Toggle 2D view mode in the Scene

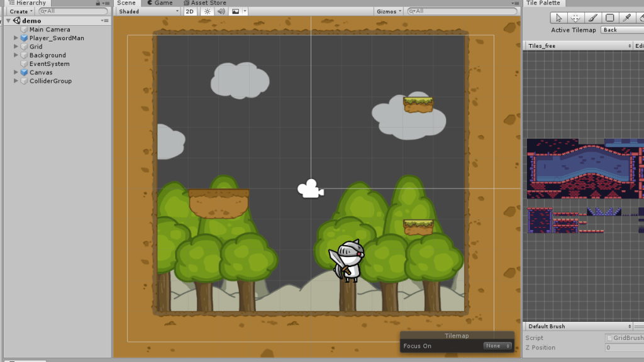[189, 11]
